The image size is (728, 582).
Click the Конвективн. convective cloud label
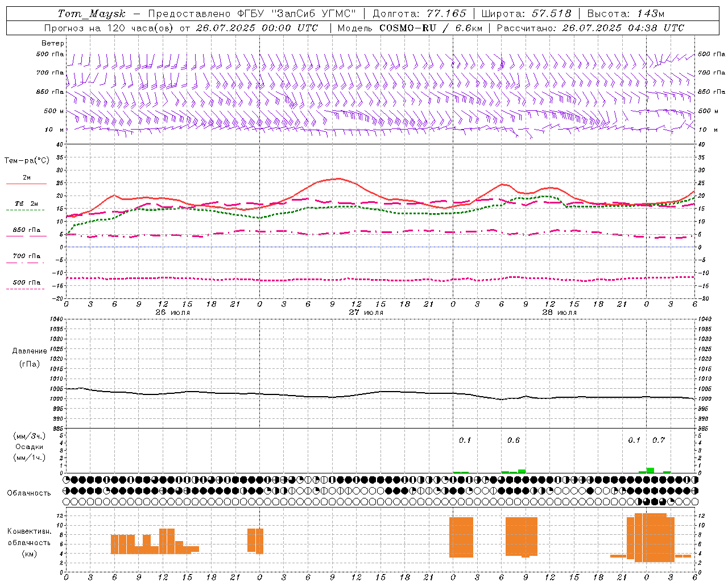click(29, 531)
